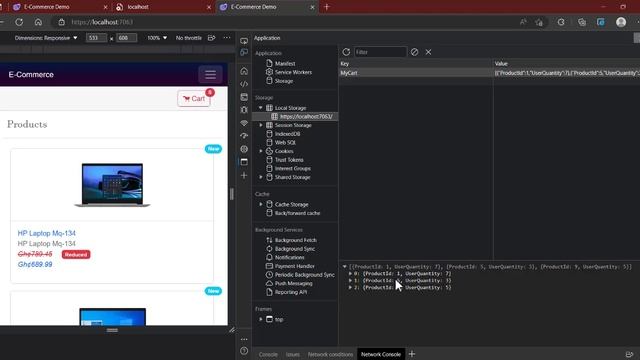This screenshot has height=360, width=640.
Task: Reload the browser page
Action: coord(19,22)
